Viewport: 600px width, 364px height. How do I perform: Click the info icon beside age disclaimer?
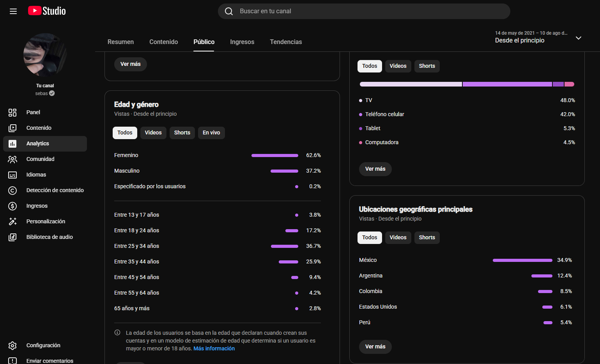(x=117, y=333)
